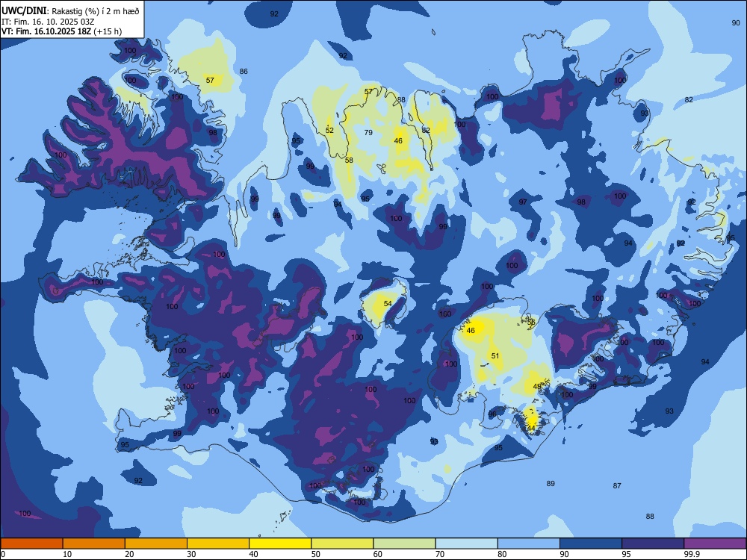Click the map value '96' near the south coast
The image size is (747, 560).
(492, 414)
